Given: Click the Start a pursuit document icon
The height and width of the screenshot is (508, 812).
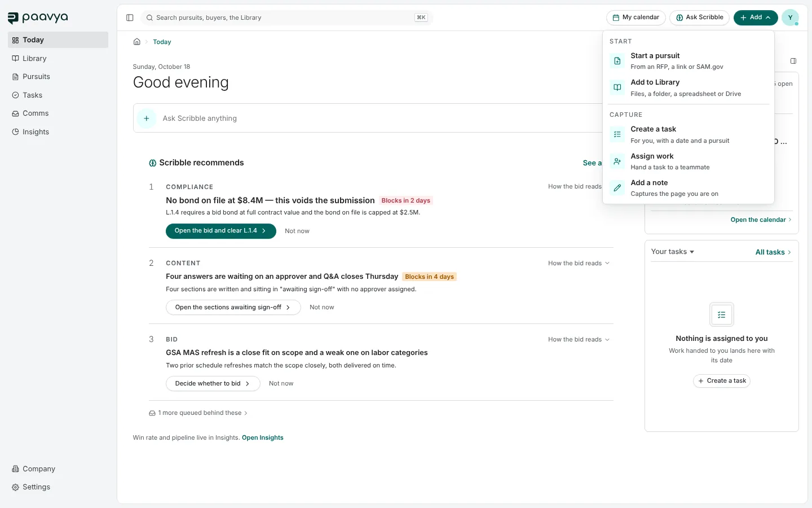Looking at the screenshot, I should [x=617, y=61].
